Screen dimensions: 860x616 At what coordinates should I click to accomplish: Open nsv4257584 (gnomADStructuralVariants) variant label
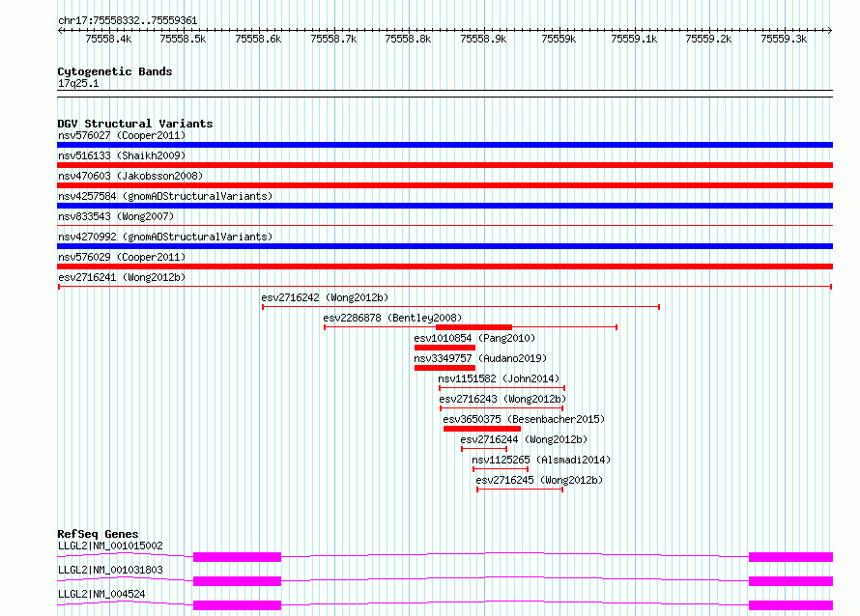click(x=165, y=196)
